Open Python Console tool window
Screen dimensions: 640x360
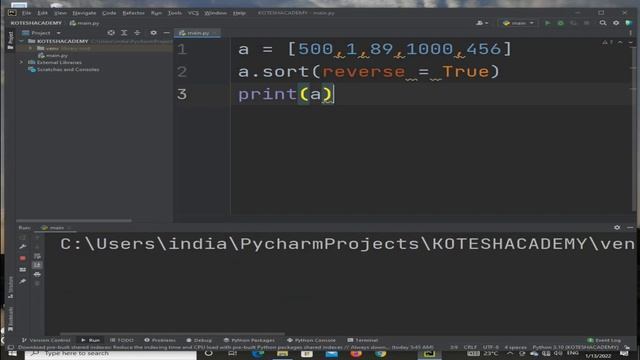pos(311,340)
